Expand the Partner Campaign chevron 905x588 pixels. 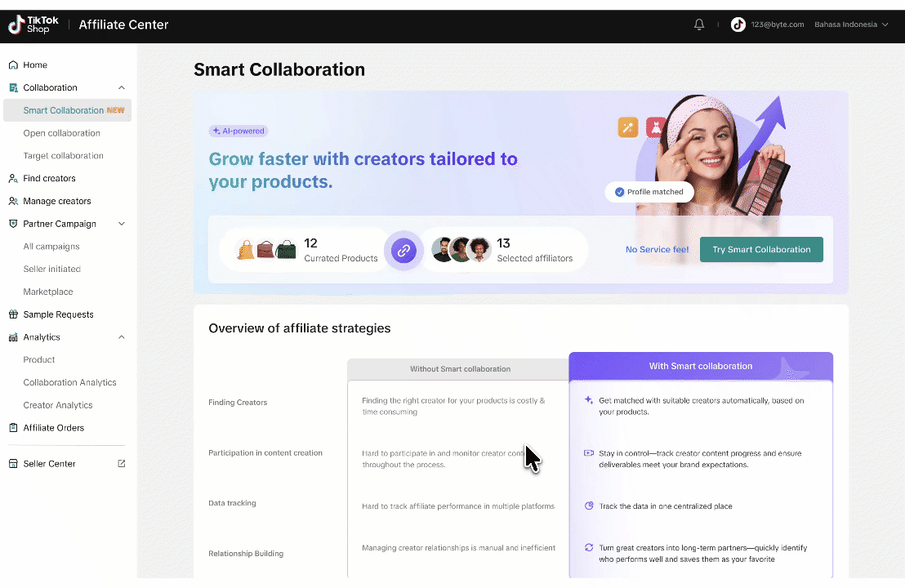tap(121, 224)
